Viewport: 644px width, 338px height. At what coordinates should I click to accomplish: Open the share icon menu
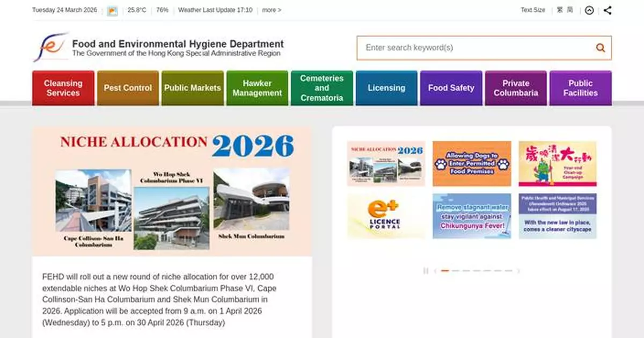click(607, 10)
